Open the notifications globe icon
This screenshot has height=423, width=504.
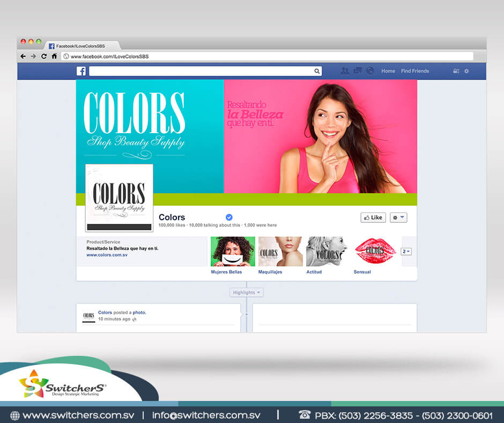[x=370, y=71]
